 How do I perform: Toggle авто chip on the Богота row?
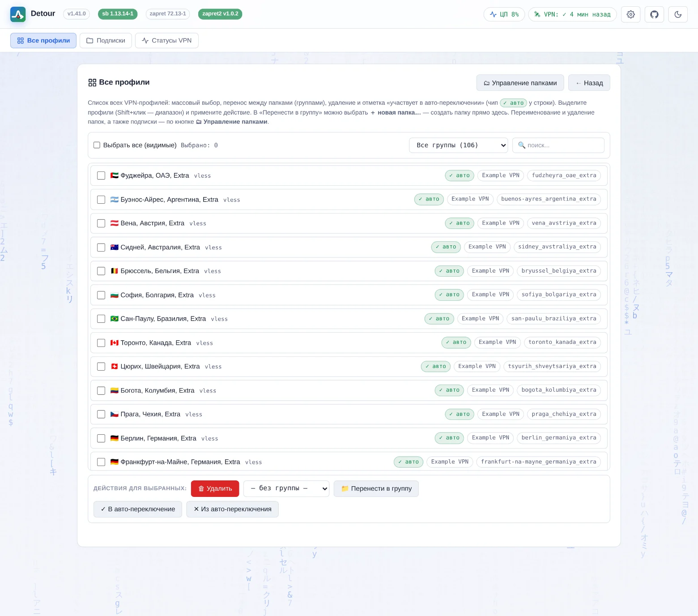449,390
